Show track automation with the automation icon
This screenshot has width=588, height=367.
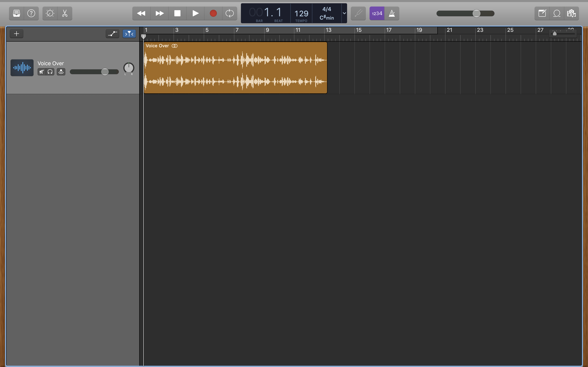[112, 33]
